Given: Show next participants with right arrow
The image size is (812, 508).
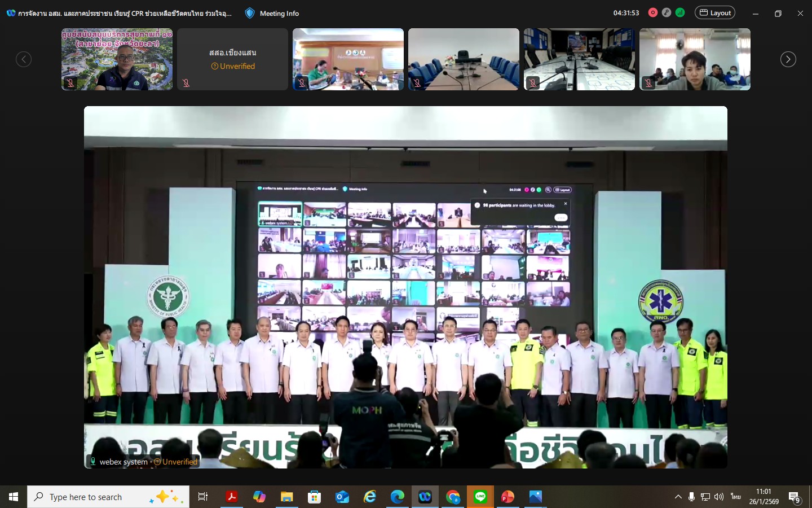Looking at the screenshot, I should pos(788,59).
